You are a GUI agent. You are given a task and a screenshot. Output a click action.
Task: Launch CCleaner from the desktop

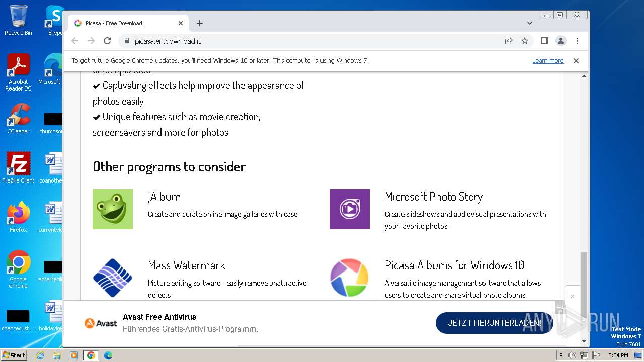18,119
